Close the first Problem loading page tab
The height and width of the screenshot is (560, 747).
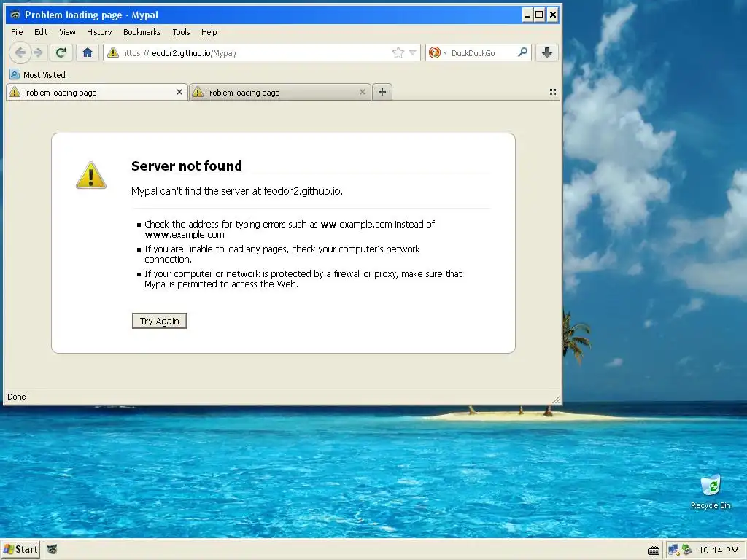179,92
